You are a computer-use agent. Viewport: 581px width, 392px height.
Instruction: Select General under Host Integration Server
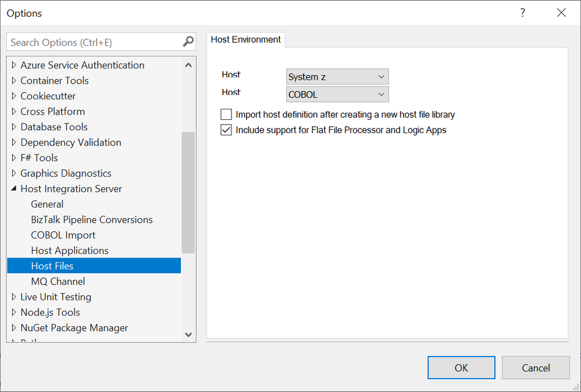47,204
